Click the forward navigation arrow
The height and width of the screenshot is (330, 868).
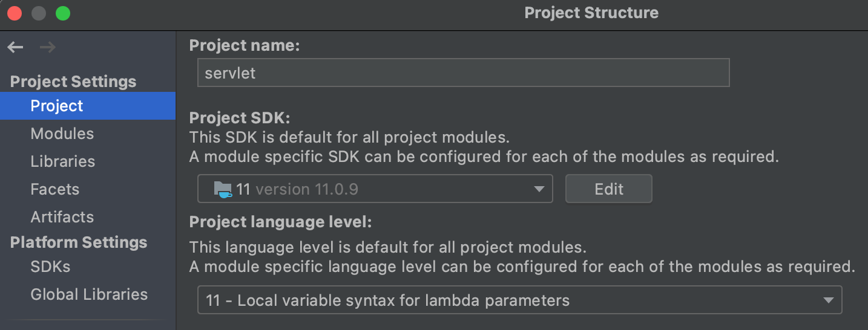tap(47, 47)
